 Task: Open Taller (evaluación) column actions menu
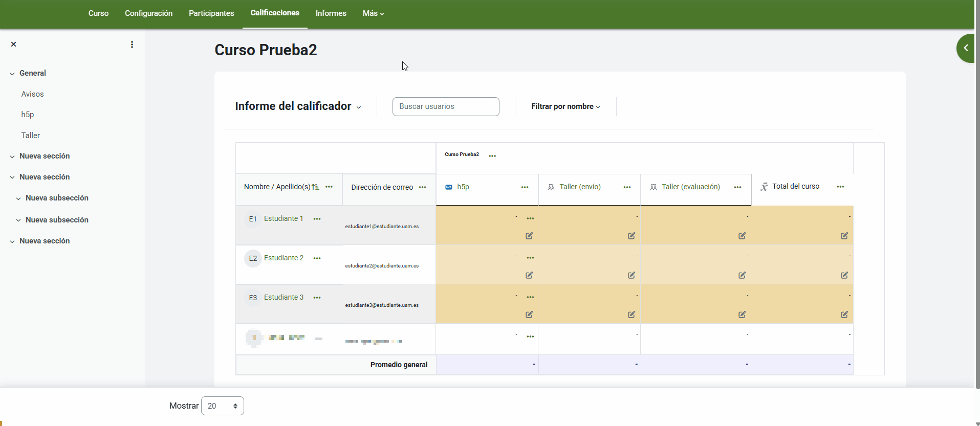click(x=738, y=187)
